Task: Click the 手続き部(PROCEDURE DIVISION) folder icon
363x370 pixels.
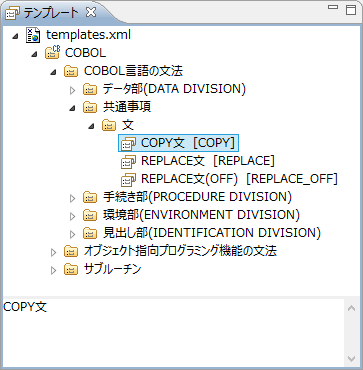Action: (90, 197)
